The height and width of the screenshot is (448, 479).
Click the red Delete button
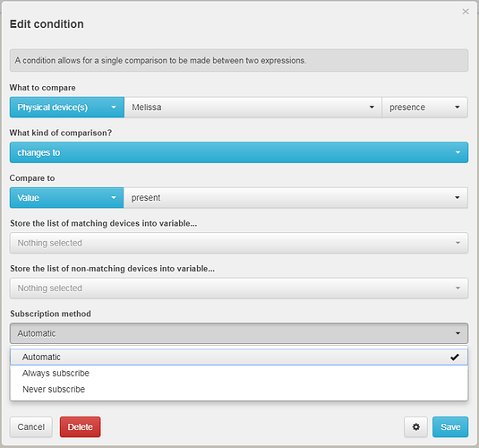click(80, 426)
